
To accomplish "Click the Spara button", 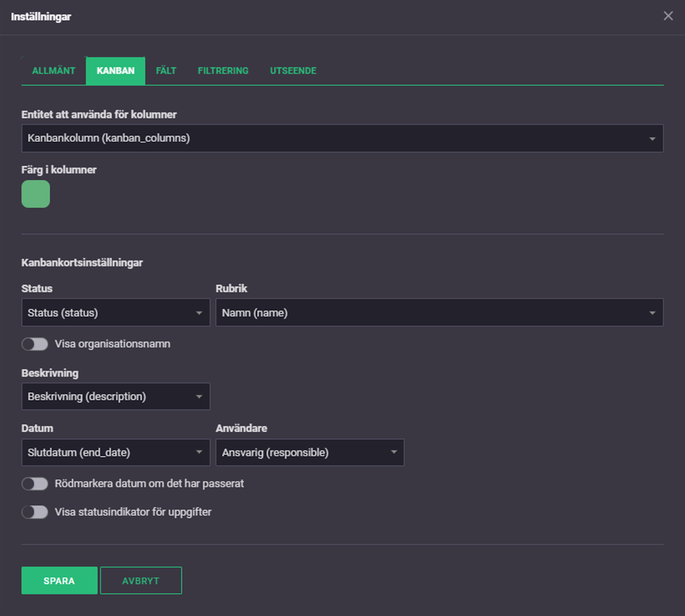I will tap(59, 580).
